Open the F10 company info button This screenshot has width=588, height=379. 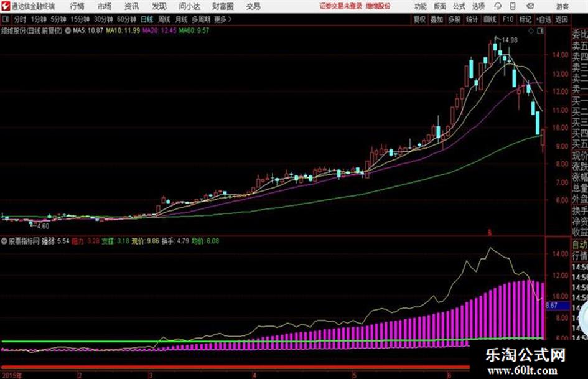click(x=508, y=19)
